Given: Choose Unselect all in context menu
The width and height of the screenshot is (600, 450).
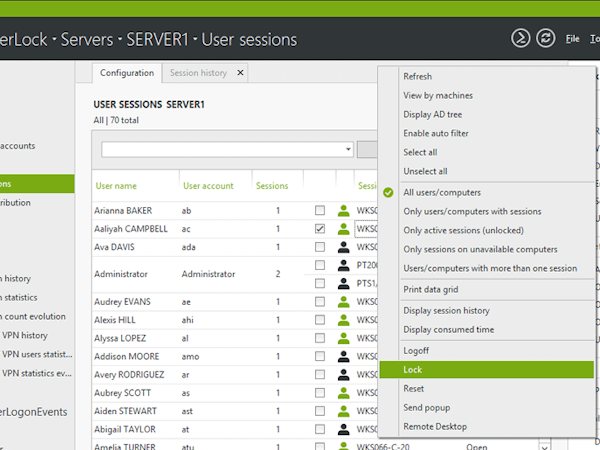Looking at the screenshot, I should [x=425, y=171].
